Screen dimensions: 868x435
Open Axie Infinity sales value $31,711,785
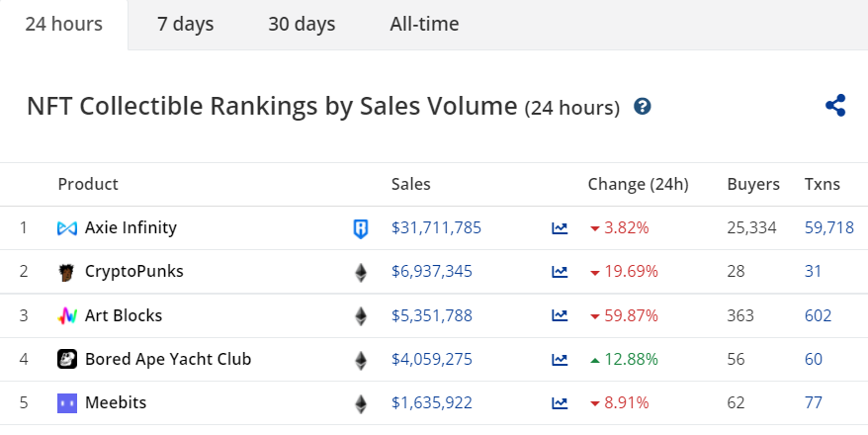(x=436, y=228)
